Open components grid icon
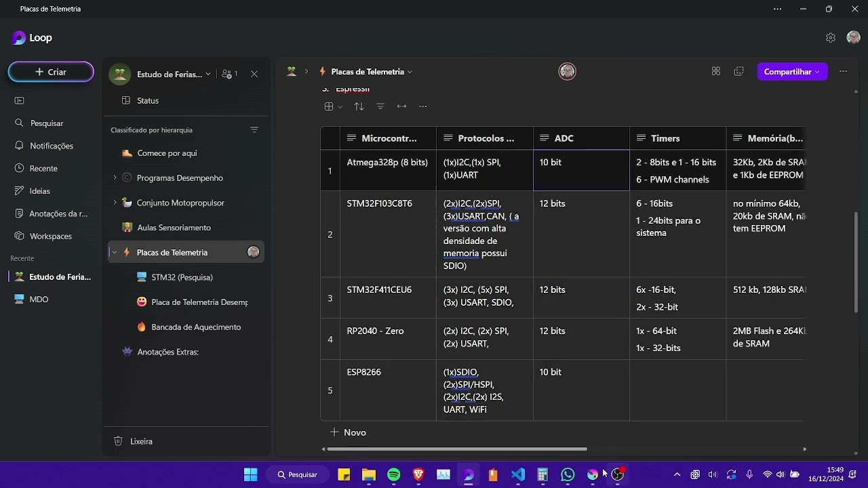Image resolution: width=868 pixels, height=488 pixels. pos(715,71)
